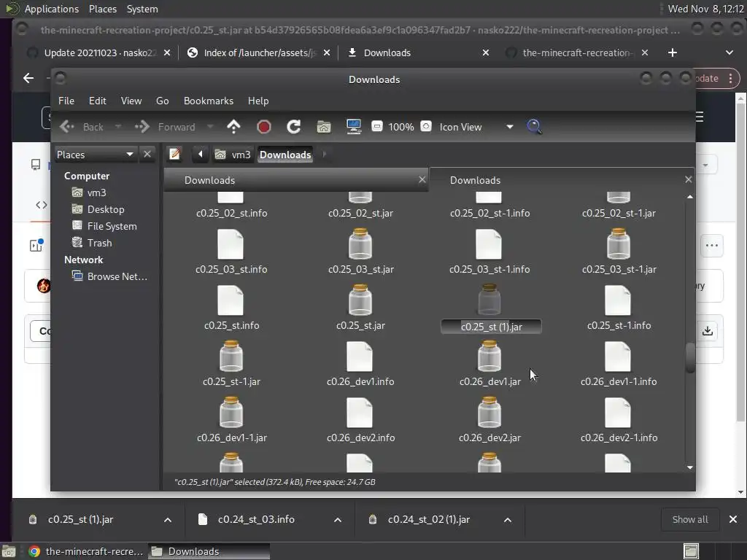Expand c0.25_st (1).jar download options
The image size is (747, 560).
[168, 519]
